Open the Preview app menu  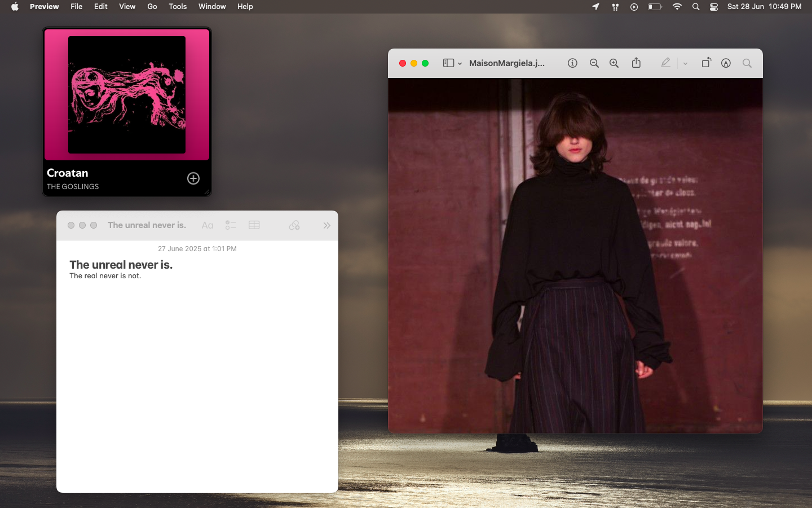(44, 7)
